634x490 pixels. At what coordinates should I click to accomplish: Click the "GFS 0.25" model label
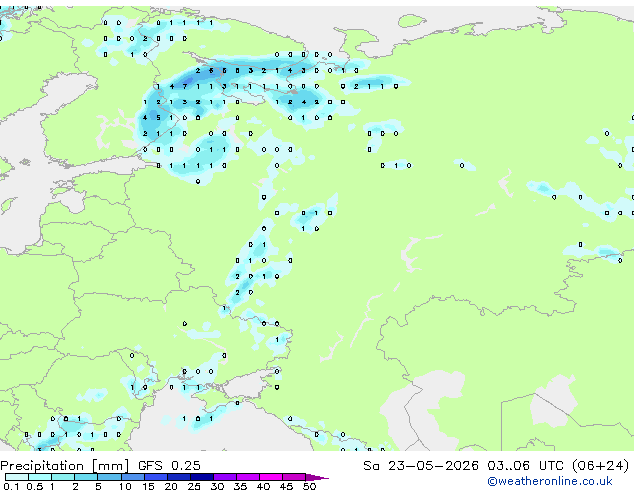pyautogui.click(x=169, y=466)
